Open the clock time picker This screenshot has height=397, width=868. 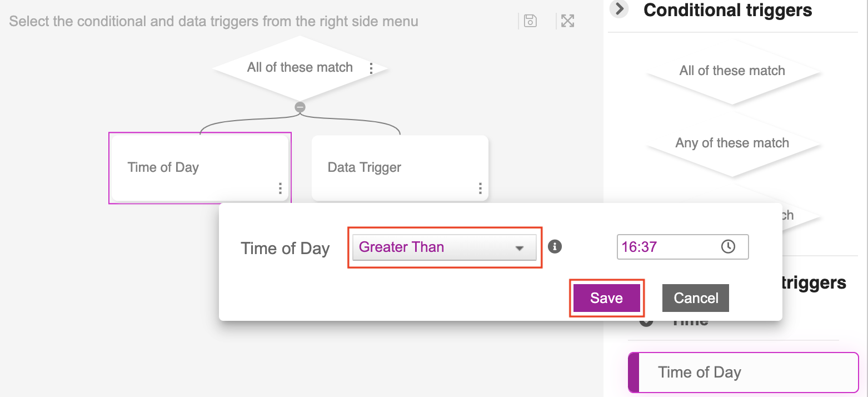click(727, 247)
